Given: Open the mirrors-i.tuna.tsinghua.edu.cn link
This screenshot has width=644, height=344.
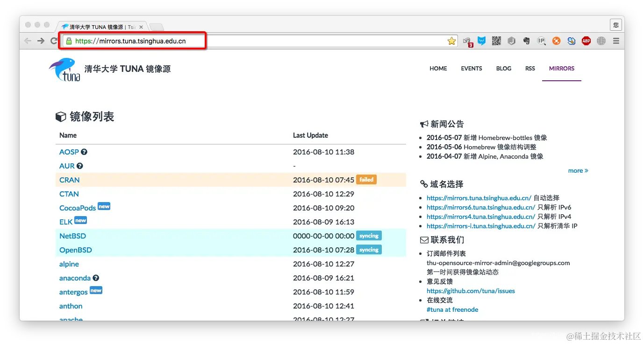Looking at the screenshot, I should [481, 226].
